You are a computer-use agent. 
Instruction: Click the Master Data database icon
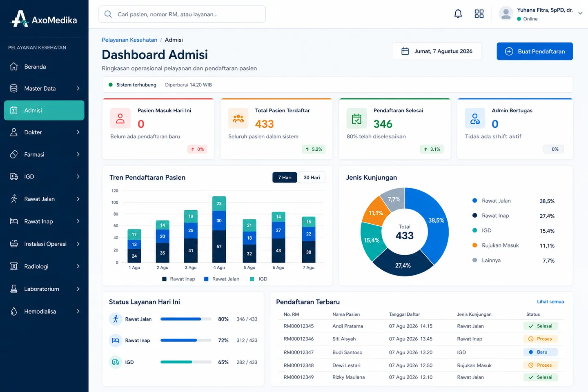tap(14, 89)
